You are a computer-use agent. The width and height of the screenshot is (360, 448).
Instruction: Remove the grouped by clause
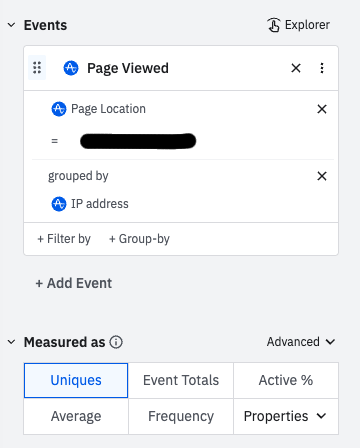pyautogui.click(x=322, y=176)
